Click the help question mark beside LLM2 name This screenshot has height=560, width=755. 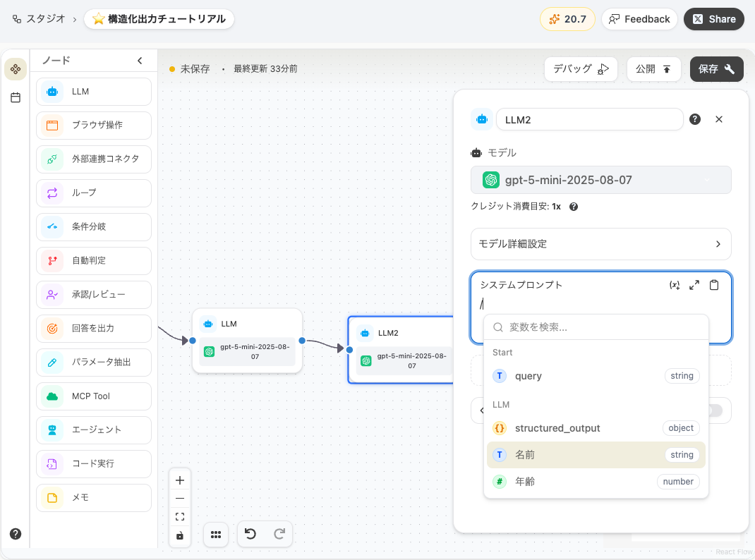click(695, 119)
